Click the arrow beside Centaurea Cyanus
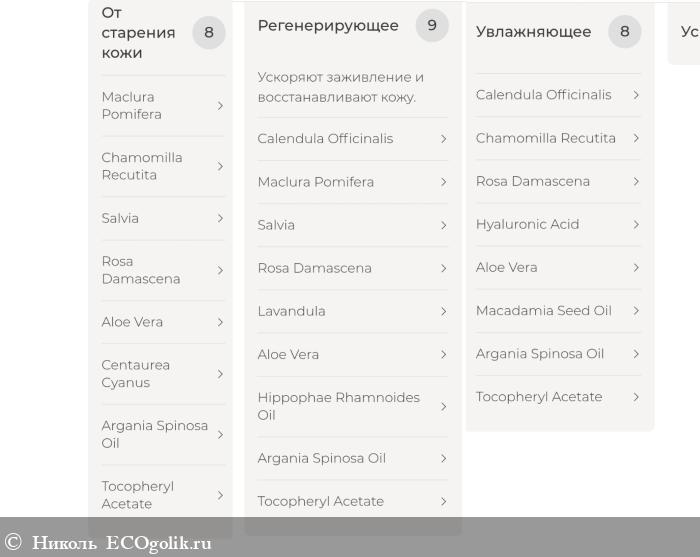 tap(220, 374)
